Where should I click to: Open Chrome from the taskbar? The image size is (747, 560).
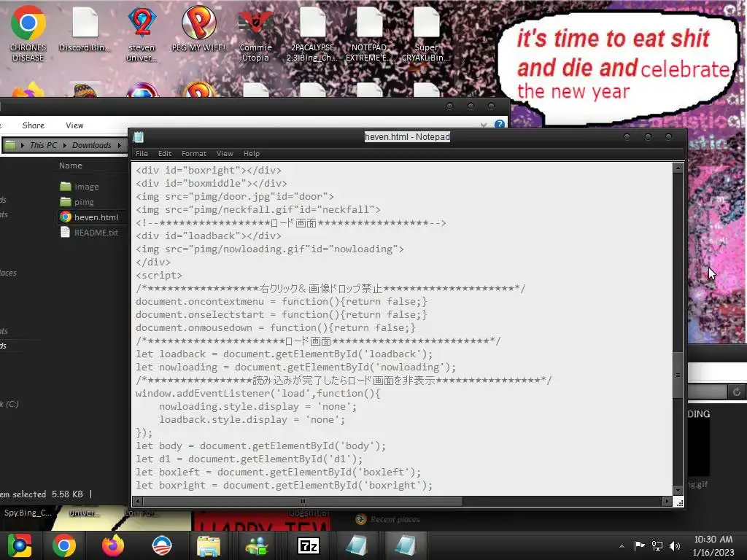point(64,545)
